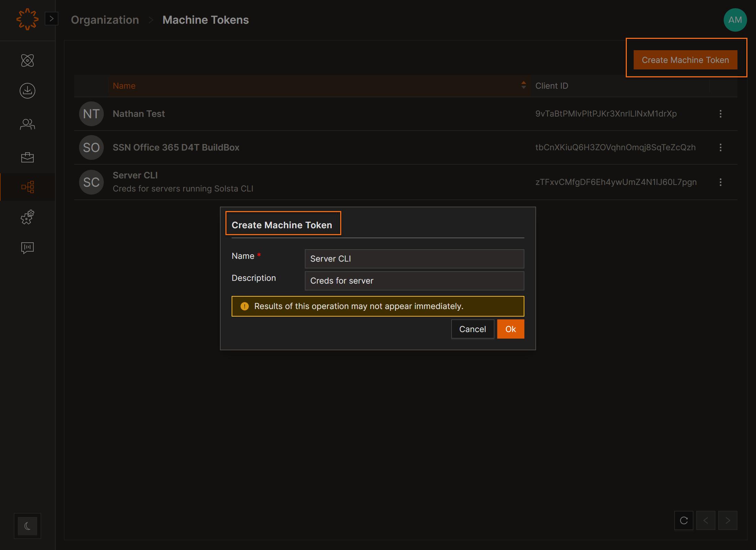Open the atom icon in sidebar
This screenshot has width=756, height=550.
pos(27,60)
